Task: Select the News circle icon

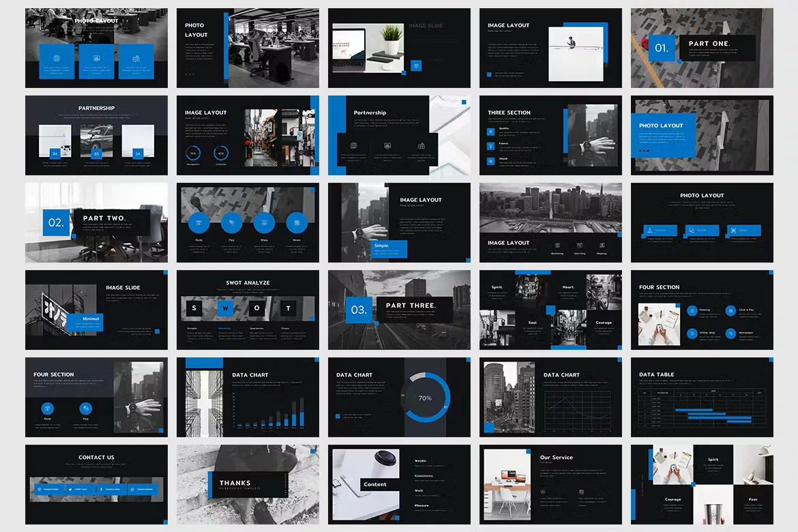Action: point(297,222)
